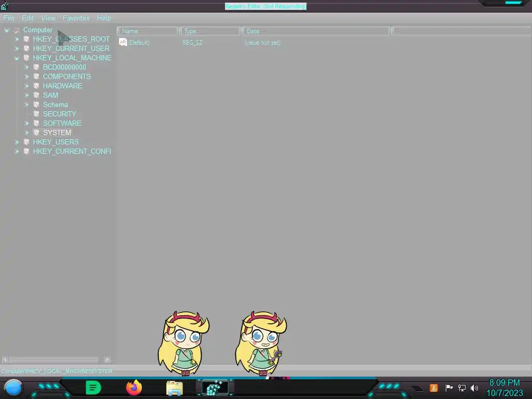Select the SYSTEM key
The width and height of the screenshot is (532, 399).
point(57,132)
